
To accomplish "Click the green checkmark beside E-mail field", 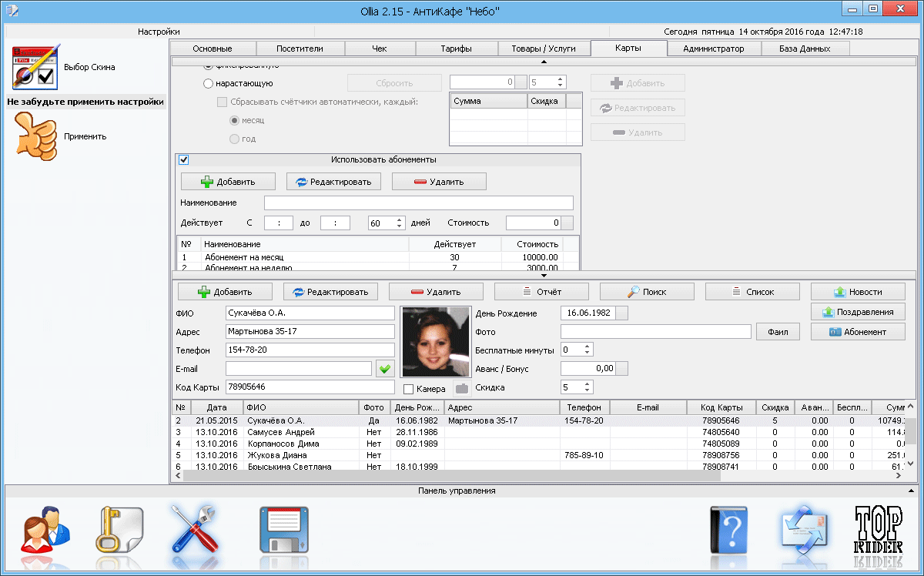I will click(x=385, y=369).
